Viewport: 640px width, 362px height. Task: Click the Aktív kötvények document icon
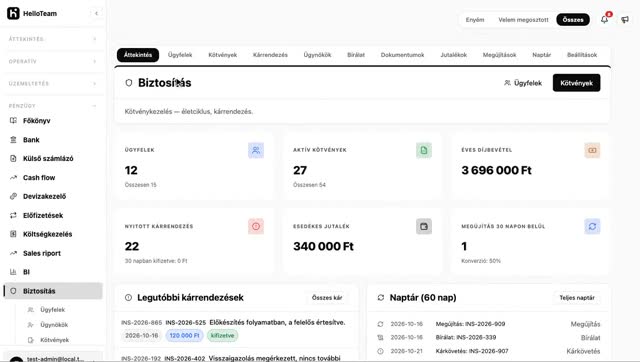pos(424,150)
